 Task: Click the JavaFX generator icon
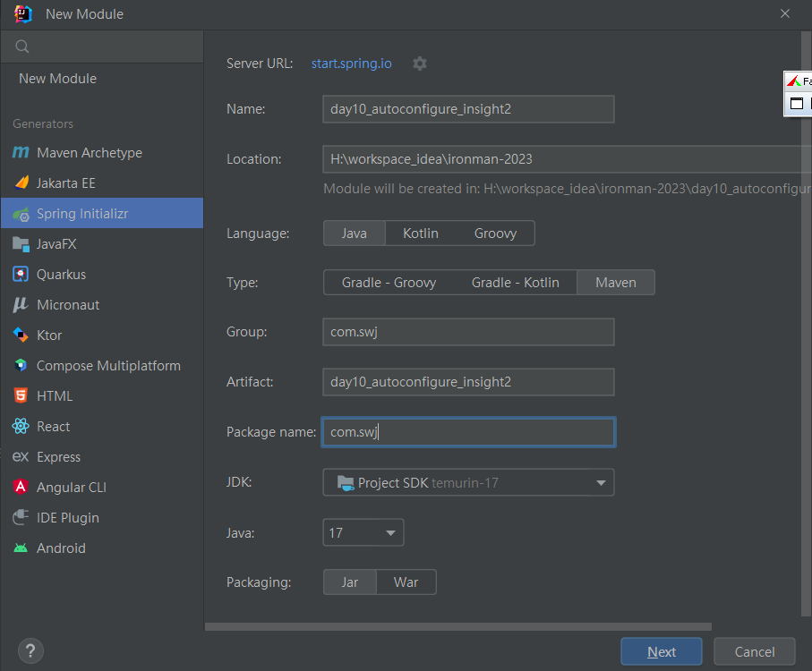[x=21, y=243]
